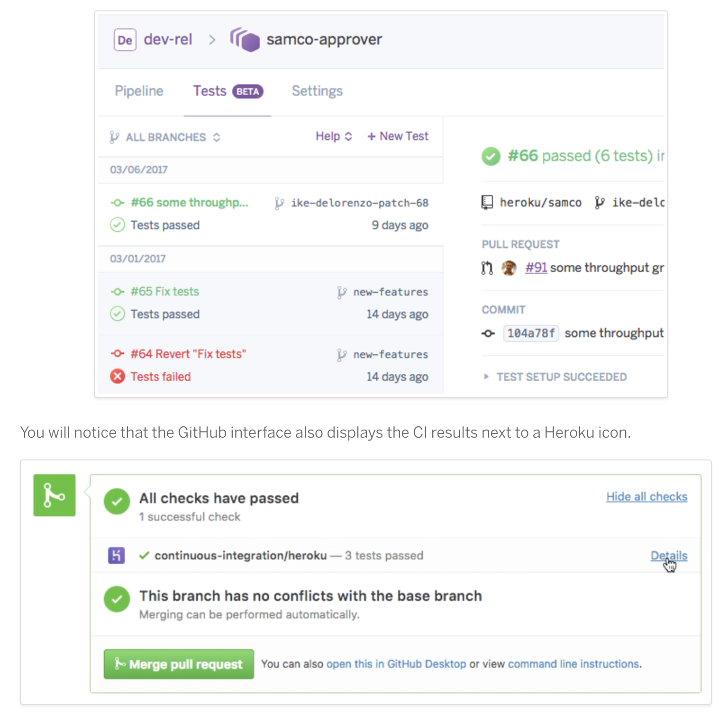Click '9 days ago' timestamp
The height and width of the screenshot is (719, 728).
400,225
